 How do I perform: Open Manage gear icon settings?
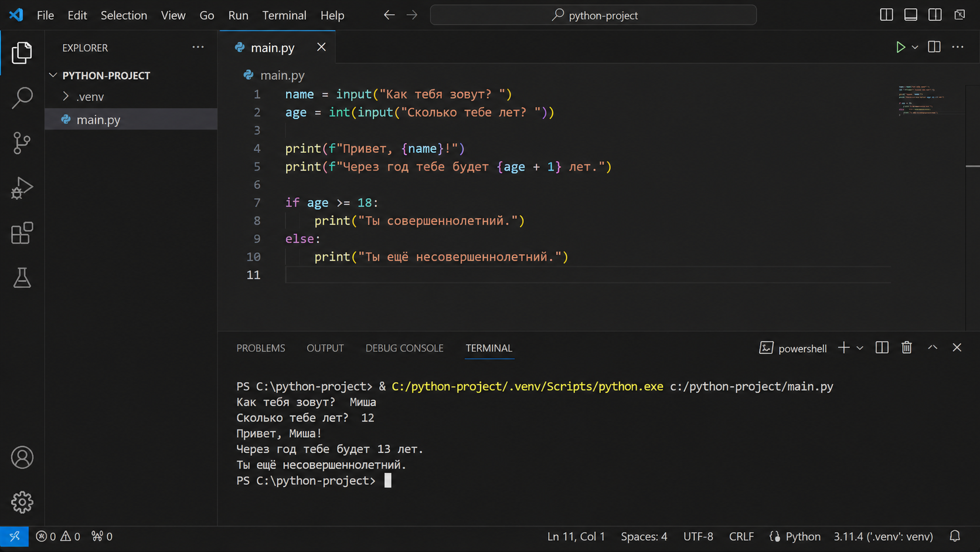(22, 502)
